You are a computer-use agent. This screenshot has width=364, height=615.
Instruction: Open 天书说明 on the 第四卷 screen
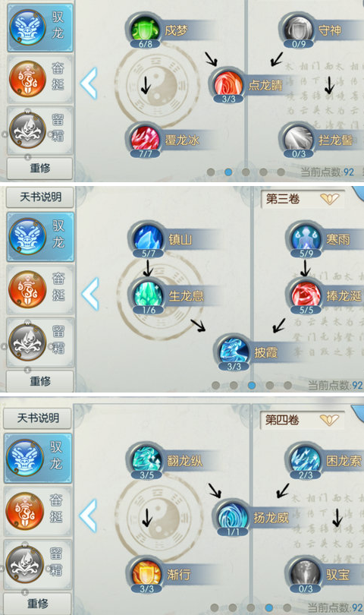(38, 418)
